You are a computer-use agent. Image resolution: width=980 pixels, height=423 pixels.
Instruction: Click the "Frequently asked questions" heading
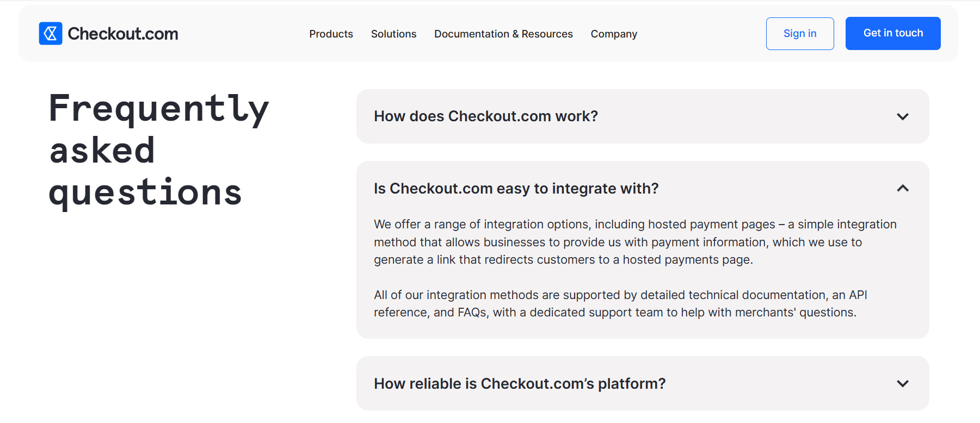158,150
